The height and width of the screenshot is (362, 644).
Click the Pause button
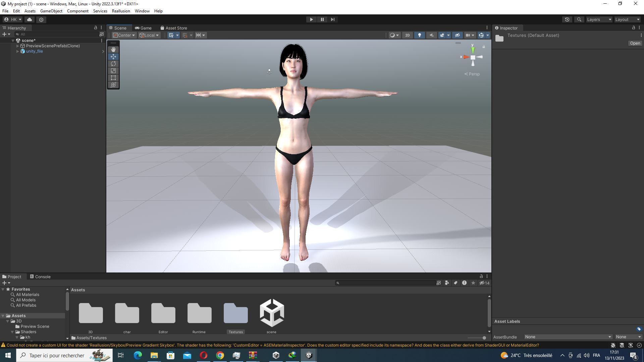[x=322, y=19]
